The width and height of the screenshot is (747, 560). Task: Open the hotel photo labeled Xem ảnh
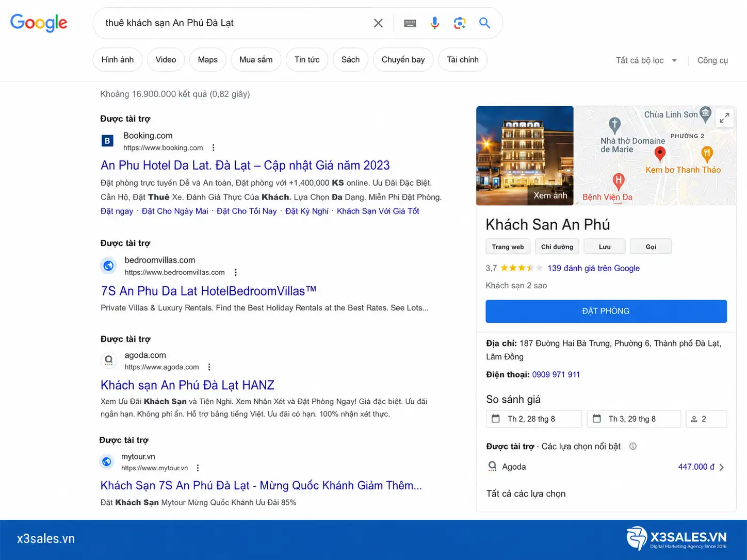(x=525, y=156)
